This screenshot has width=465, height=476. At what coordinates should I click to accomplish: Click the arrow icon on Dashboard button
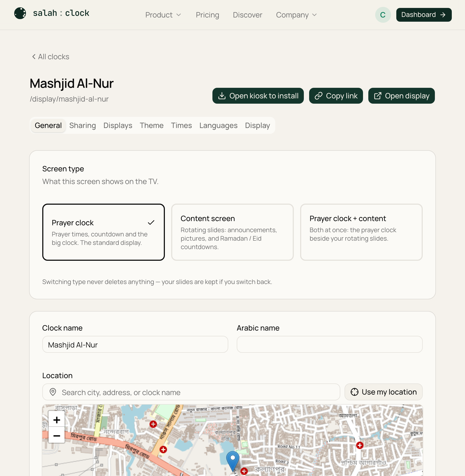(443, 15)
